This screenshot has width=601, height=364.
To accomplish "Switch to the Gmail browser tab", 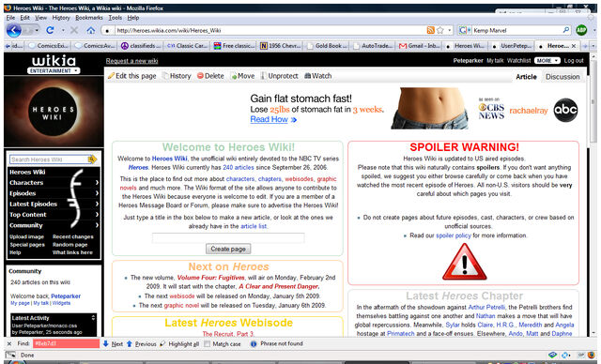I will 419,46.
